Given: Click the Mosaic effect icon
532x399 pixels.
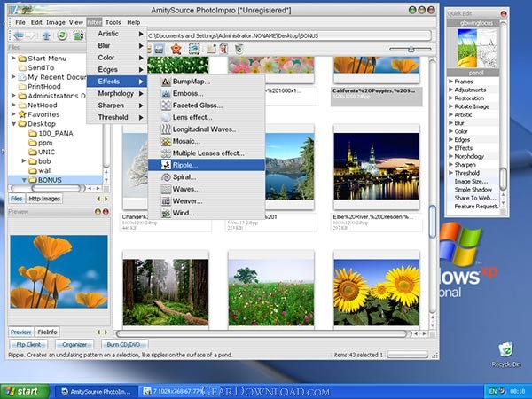Looking at the screenshot, I should coord(166,141).
